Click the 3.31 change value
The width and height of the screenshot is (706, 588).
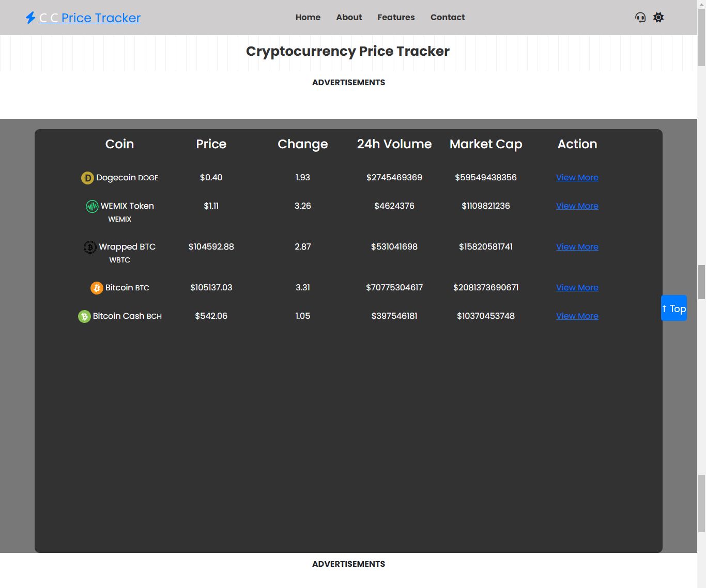[x=303, y=287]
